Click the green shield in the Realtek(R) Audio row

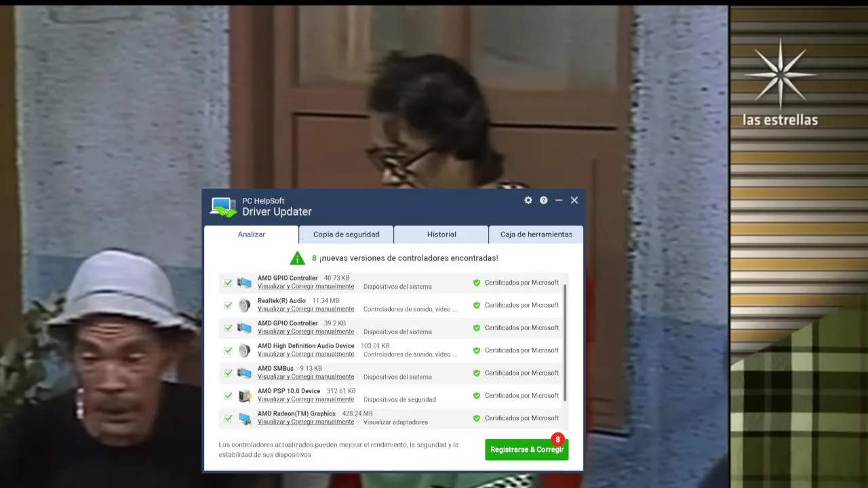476,305
